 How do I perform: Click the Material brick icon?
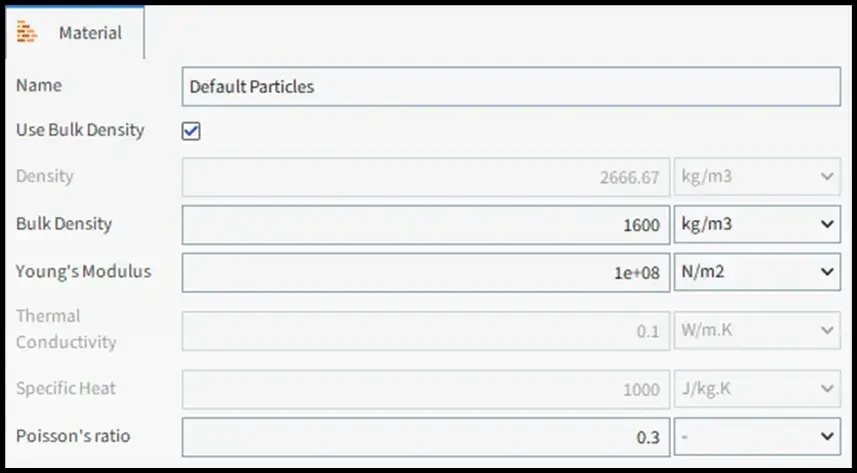(27, 32)
